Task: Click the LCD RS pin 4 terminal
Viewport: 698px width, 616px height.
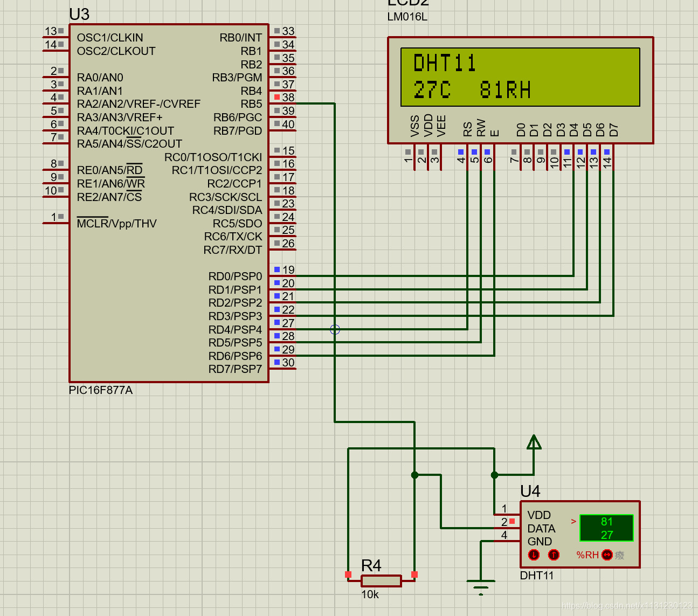Action: [461, 158]
